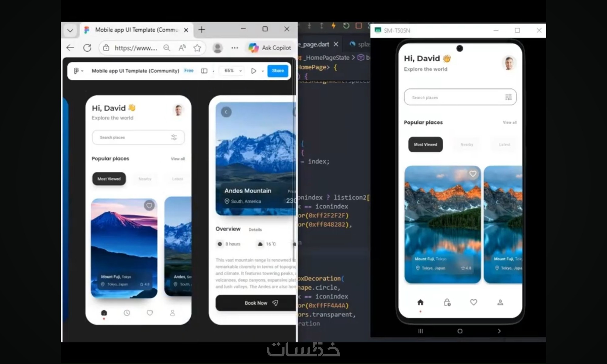The height and width of the screenshot is (364, 607).
Task: Toggle favorites heart in emulator bottom nav
Action: pos(473,302)
